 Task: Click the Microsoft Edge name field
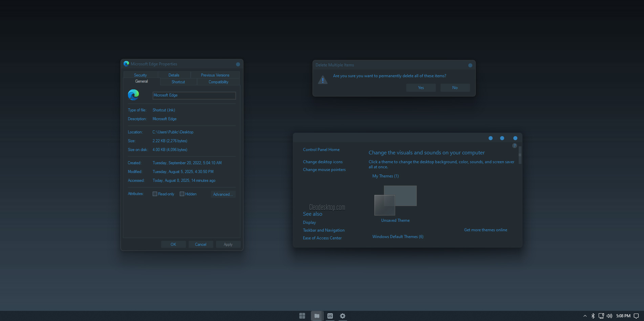coord(194,95)
